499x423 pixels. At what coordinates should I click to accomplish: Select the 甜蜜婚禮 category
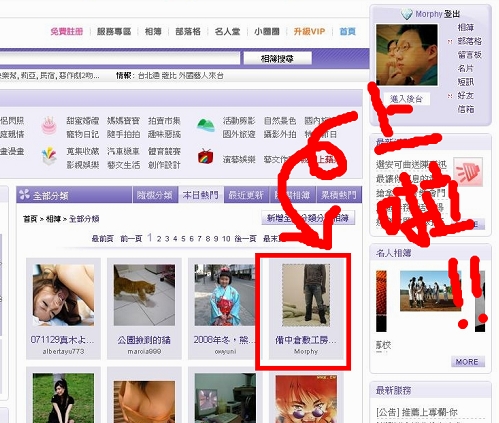pyautogui.click(x=82, y=121)
